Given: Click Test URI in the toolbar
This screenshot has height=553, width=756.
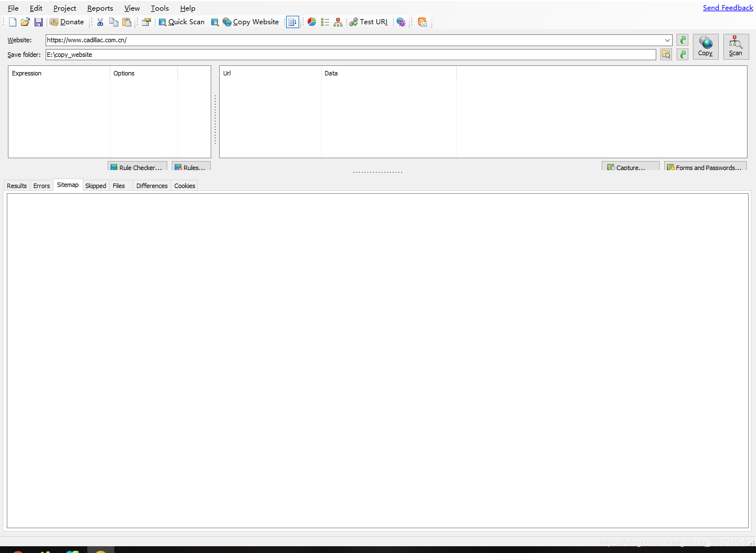Looking at the screenshot, I should coord(368,22).
